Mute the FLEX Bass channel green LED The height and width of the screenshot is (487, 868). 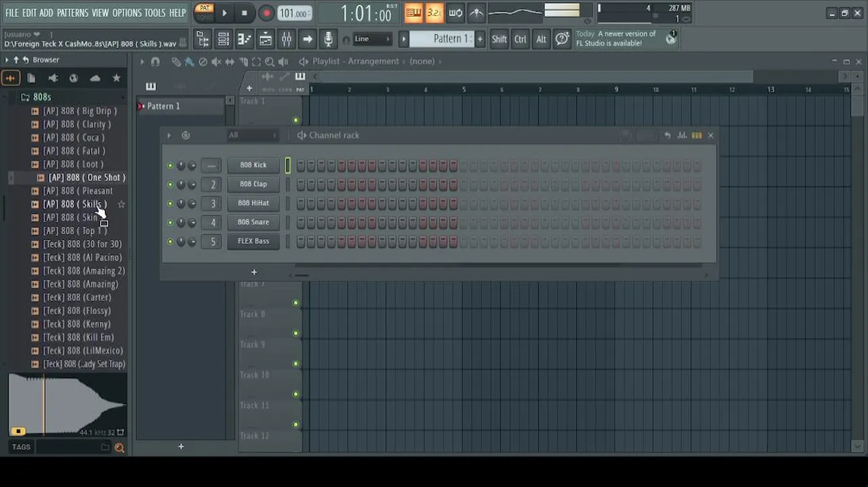tap(170, 241)
